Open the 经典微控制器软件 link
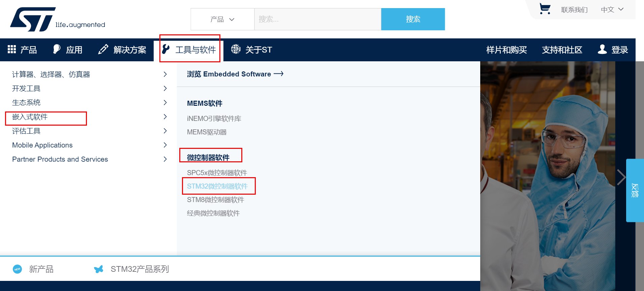Viewport: 644px width, 291px height. click(x=213, y=213)
